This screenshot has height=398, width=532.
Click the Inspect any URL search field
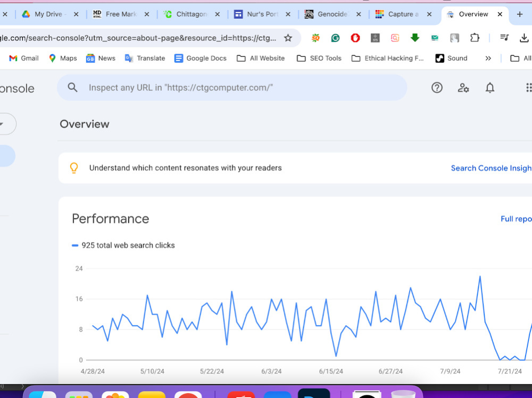click(x=232, y=88)
